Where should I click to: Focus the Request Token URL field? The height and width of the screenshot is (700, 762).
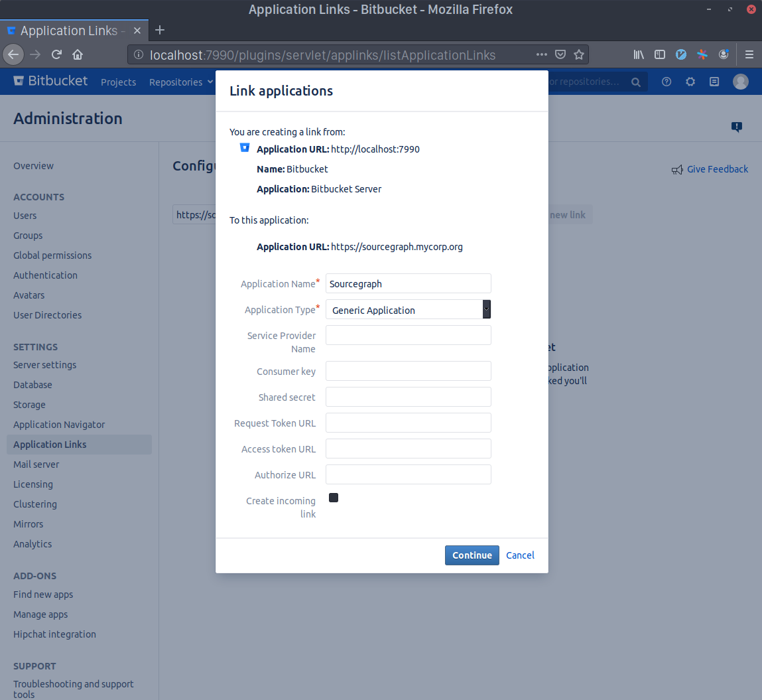coord(409,423)
